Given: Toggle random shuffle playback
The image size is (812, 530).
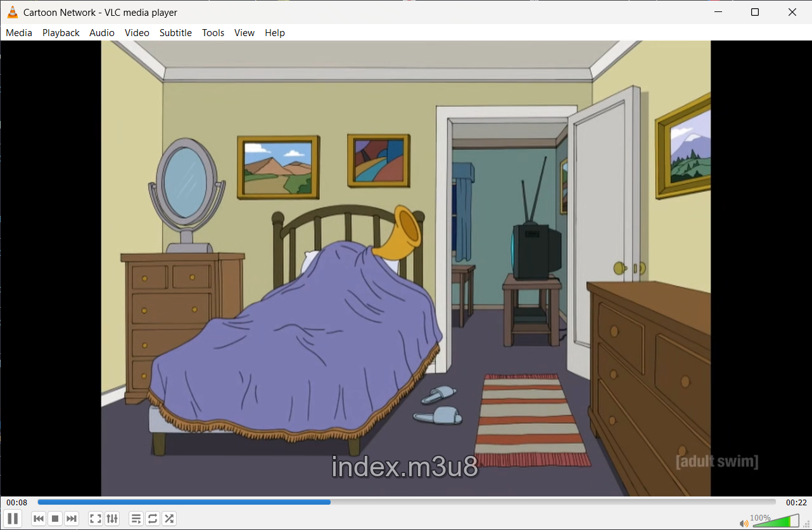Looking at the screenshot, I should (x=169, y=519).
